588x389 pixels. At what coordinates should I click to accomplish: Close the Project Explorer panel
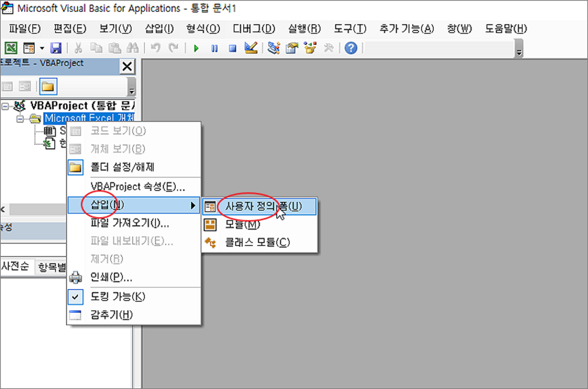click(x=127, y=67)
